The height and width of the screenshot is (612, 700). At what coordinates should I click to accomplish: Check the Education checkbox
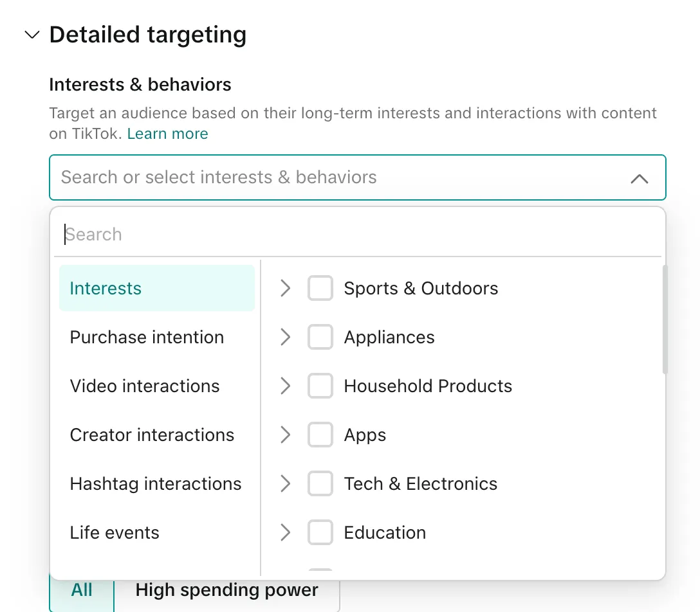point(320,532)
